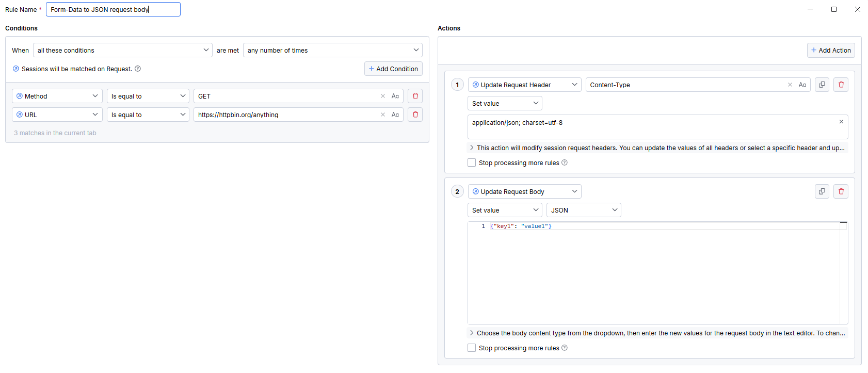Clear the GET method value
The image size is (868, 373).
(383, 96)
